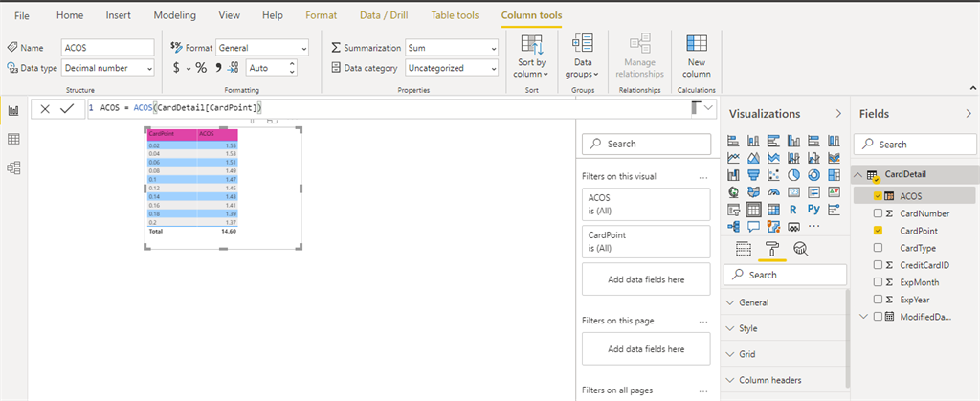Select the funnel chart visual
Screen dimensions: 980x401
pyautogui.click(x=754, y=175)
